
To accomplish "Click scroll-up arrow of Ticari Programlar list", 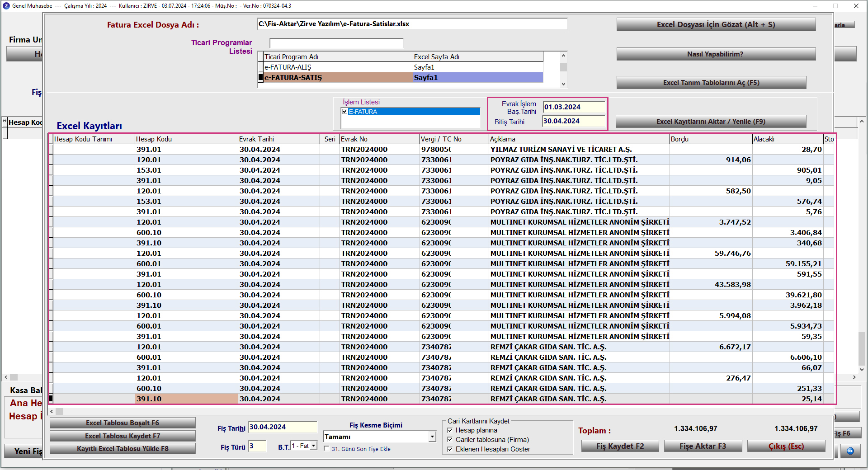I will tap(563, 56).
